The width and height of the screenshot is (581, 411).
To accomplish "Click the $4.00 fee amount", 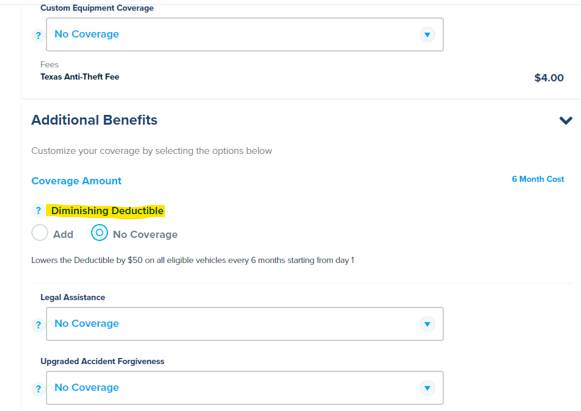I will [x=549, y=78].
